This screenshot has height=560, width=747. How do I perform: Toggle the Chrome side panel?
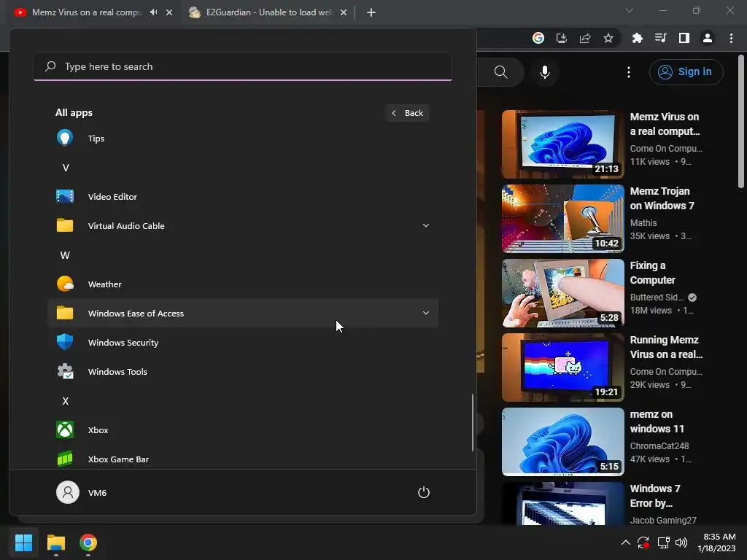point(684,38)
